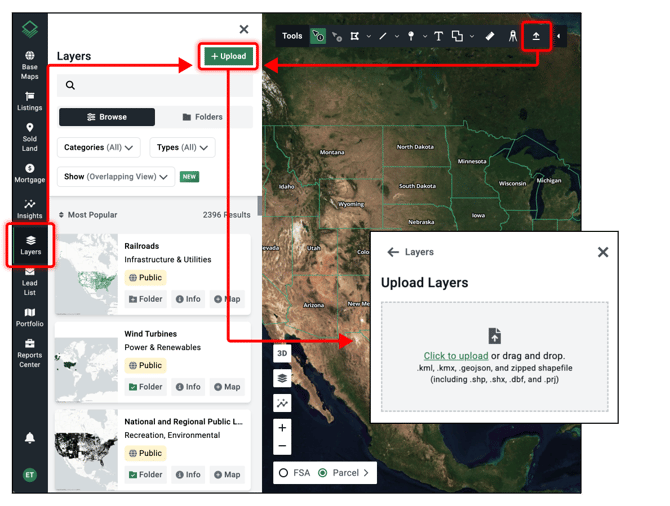Expand the Categories dropdown
This screenshot has height=506, width=670.
coord(100,147)
